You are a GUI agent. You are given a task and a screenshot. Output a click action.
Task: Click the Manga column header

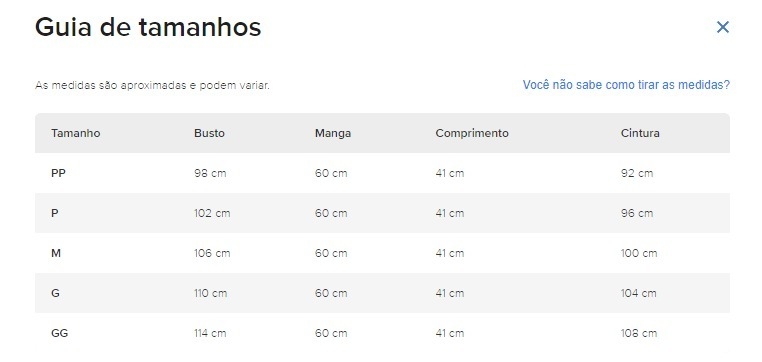333,133
